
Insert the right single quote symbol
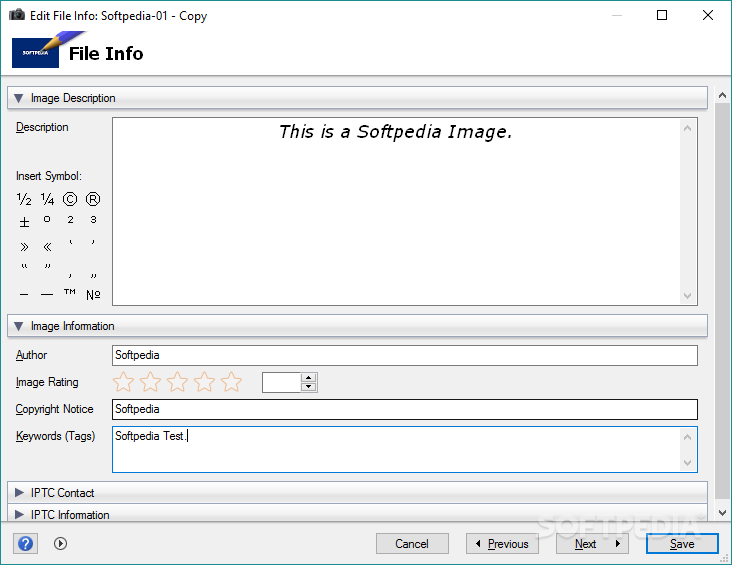93,243
